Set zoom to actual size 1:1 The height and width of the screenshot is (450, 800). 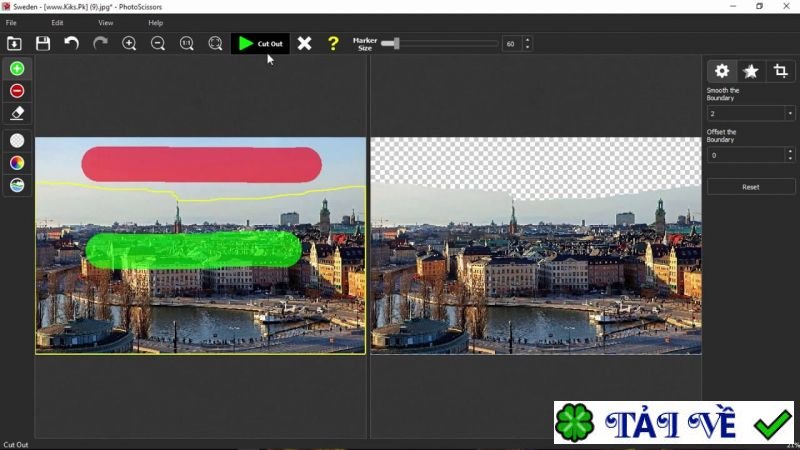(187, 43)
